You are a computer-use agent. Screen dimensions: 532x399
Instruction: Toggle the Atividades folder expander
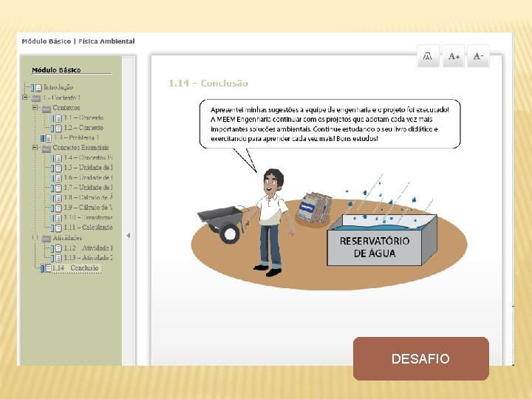click(x=35, y=237)
